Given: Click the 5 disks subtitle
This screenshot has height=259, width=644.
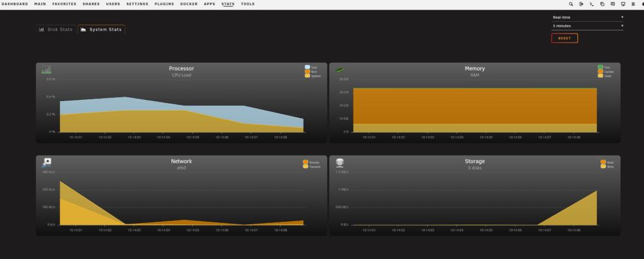Looking at the screenshot, I should [x=475, y=168].
